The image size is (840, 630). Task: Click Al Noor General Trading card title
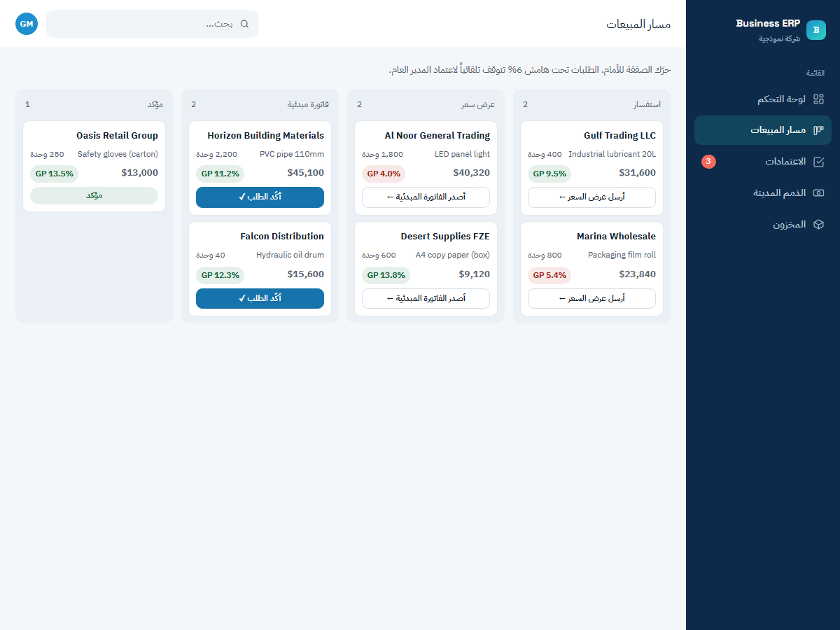coord(437,136)
